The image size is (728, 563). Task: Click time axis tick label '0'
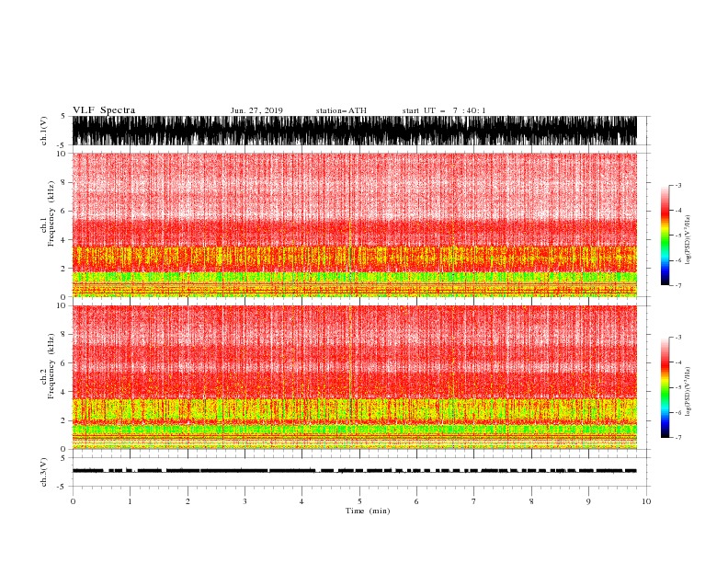click(73, 501)
